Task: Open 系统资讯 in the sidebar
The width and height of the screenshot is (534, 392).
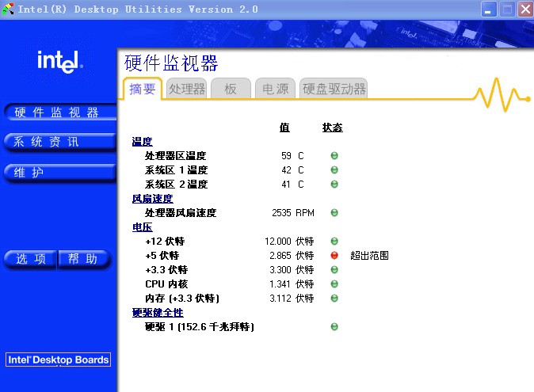Action: [x=60, y=142]
